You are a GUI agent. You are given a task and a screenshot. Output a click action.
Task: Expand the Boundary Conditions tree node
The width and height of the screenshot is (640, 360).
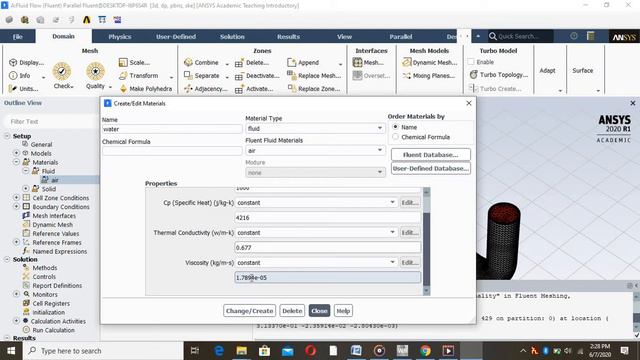click(16, 207)
